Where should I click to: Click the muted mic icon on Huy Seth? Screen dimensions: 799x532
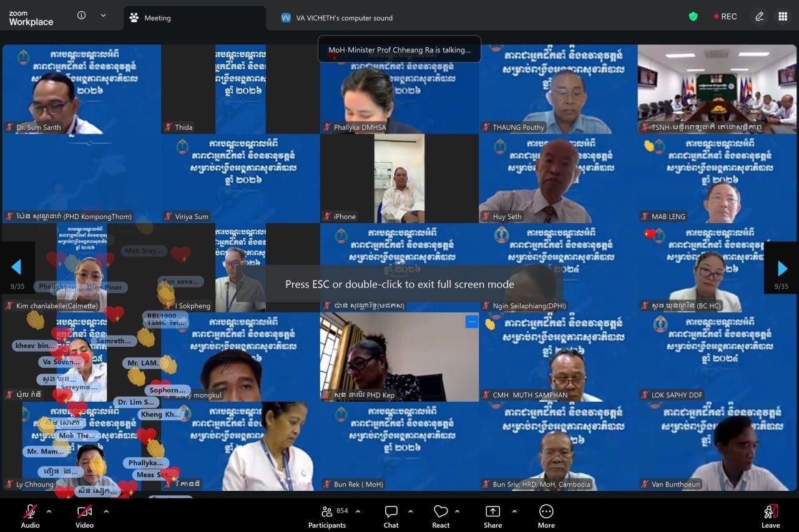486,216
